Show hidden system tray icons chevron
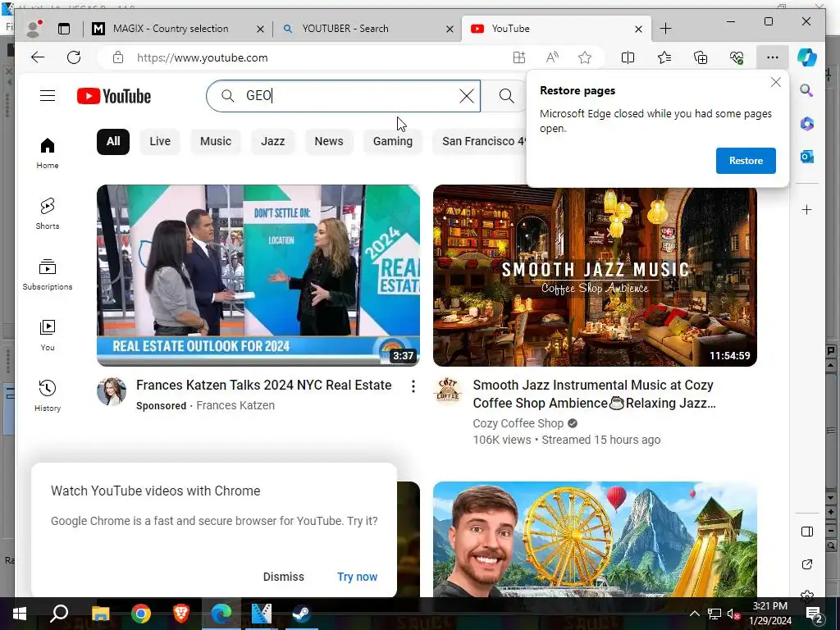This screenshot has width=840, height=630. 694,614
